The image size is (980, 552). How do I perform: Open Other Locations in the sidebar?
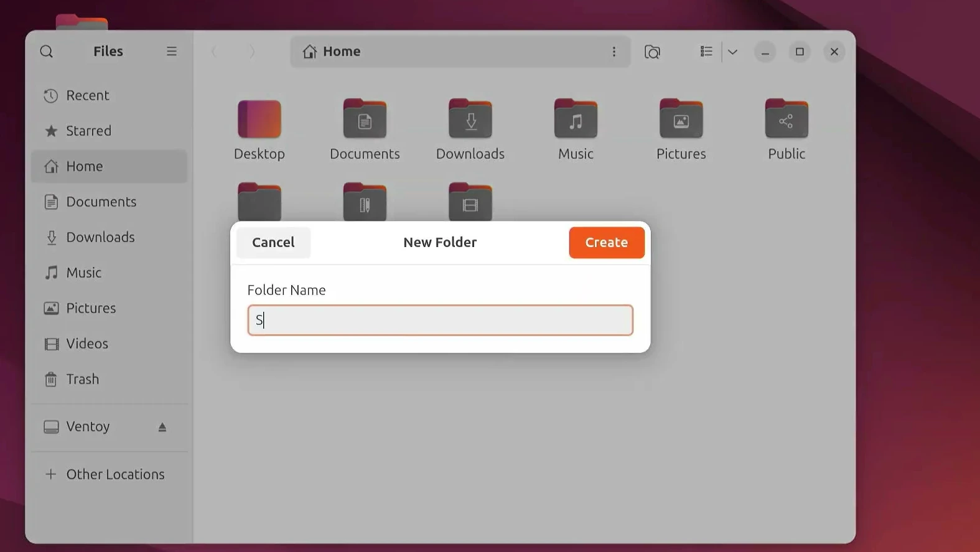pos(109,474)
